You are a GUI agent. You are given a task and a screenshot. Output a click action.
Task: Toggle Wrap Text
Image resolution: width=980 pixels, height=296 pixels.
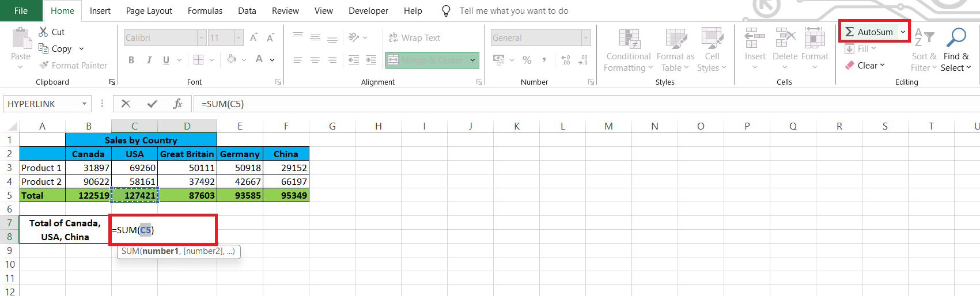click(x=414, y=37)
